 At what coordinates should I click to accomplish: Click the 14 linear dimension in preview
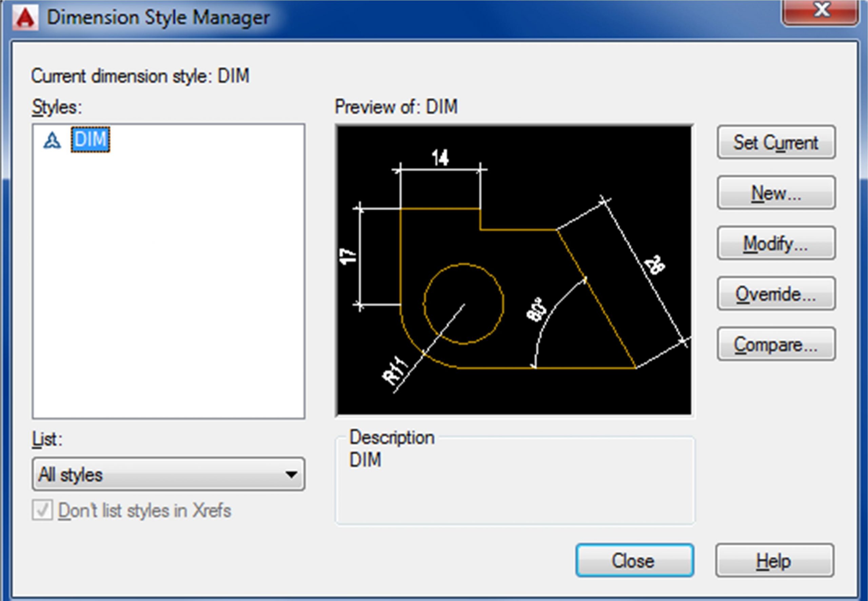point(440,157)
